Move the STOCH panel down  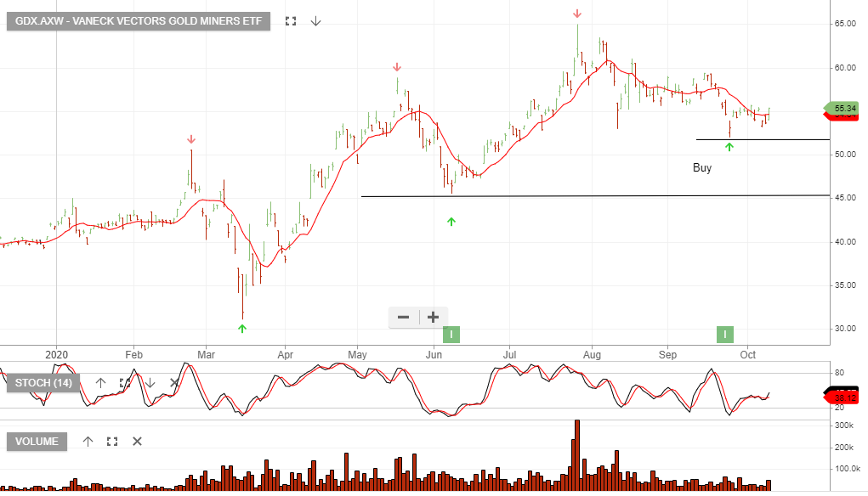[x=150, y=383]
